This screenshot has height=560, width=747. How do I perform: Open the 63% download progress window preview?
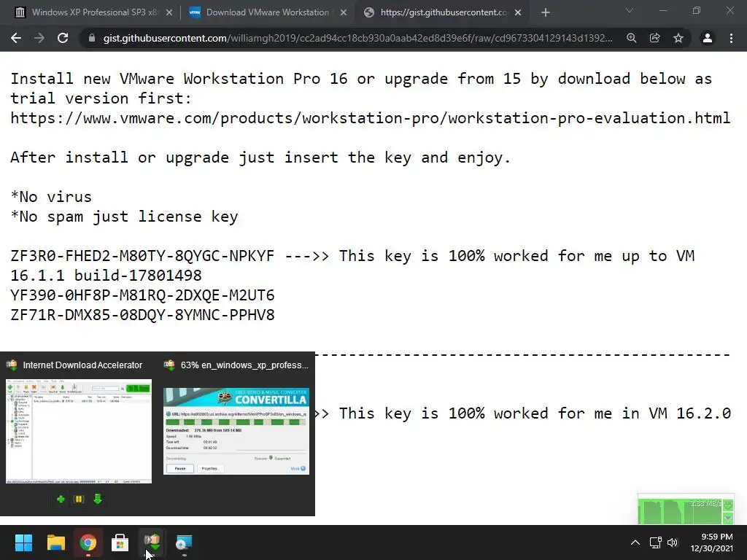point(236,432)
